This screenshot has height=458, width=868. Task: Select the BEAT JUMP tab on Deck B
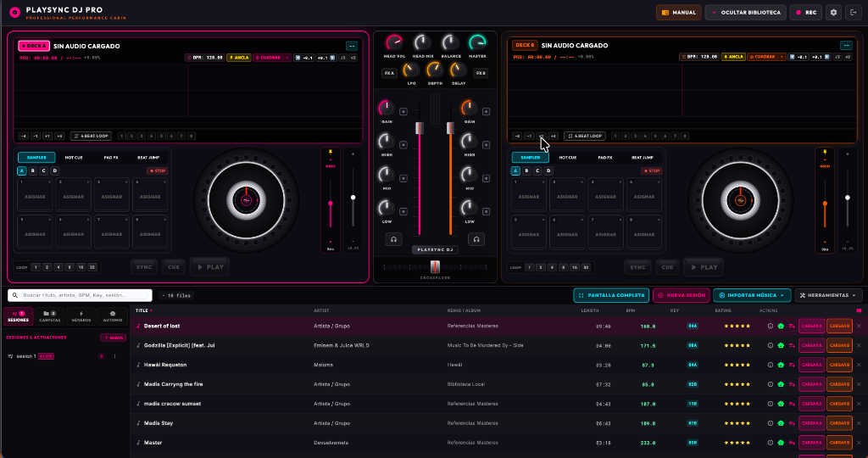click(643, 157)
